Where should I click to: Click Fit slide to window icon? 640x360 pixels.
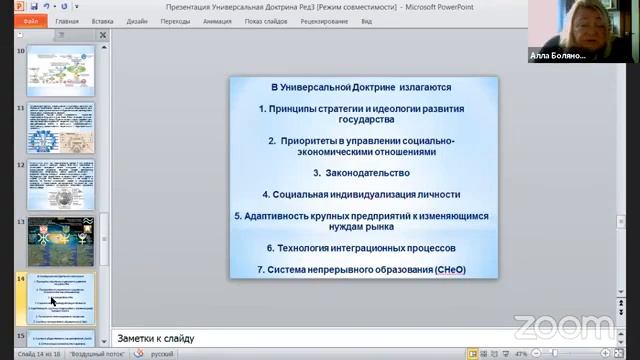619,353
